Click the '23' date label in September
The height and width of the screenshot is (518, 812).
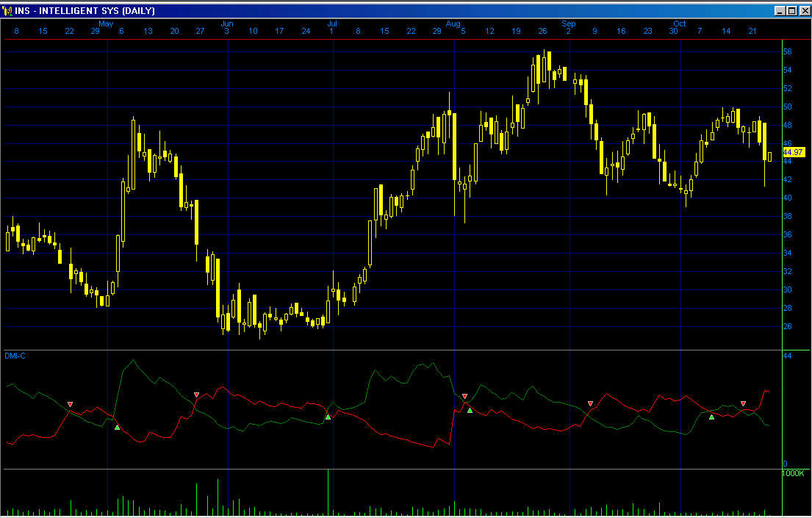click(647, 31)
